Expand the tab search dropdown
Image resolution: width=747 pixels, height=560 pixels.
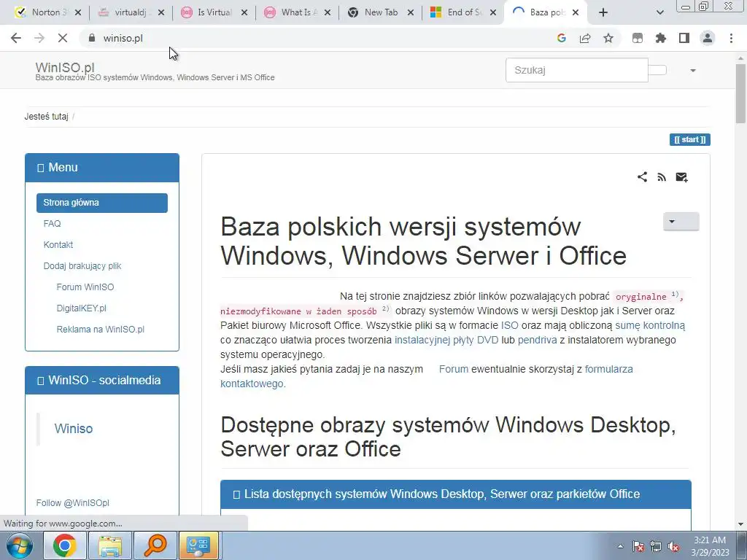coord(659,12)
